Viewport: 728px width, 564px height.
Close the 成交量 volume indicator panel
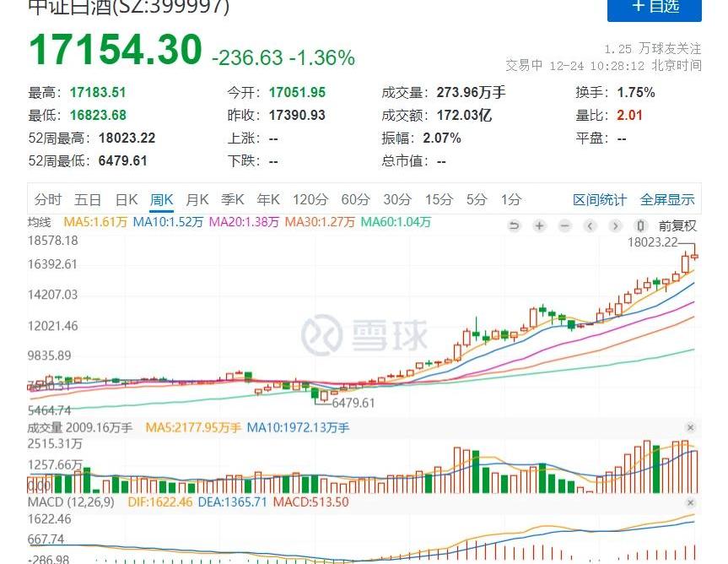[690, 428]
